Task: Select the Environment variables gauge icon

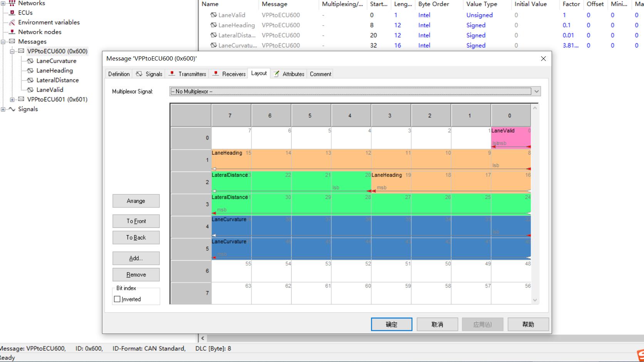Action: 12,22
